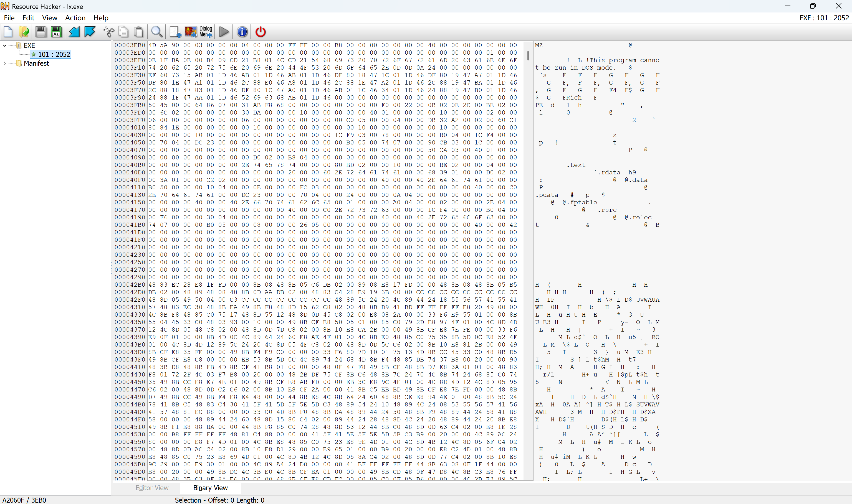Expand the Manifest tree node
The width and height of the screenshot is (852, 504).
5,63
